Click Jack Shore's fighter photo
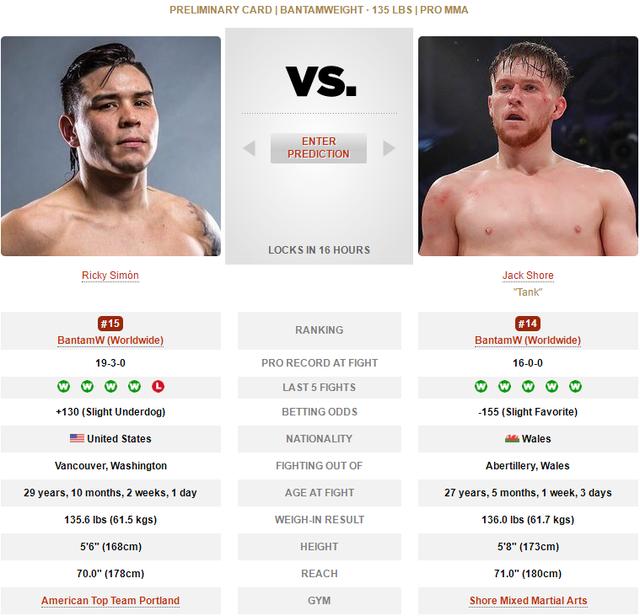The image size is (640, 616). coord(528,146)
